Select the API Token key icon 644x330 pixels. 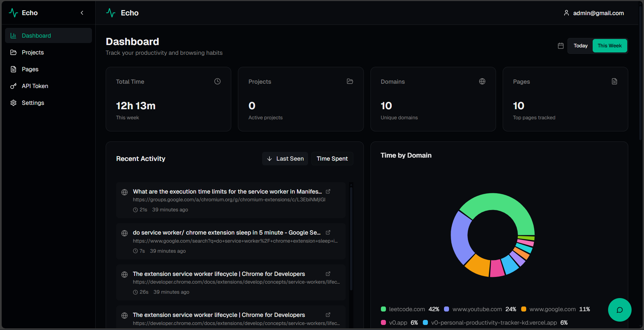(13, 86)
